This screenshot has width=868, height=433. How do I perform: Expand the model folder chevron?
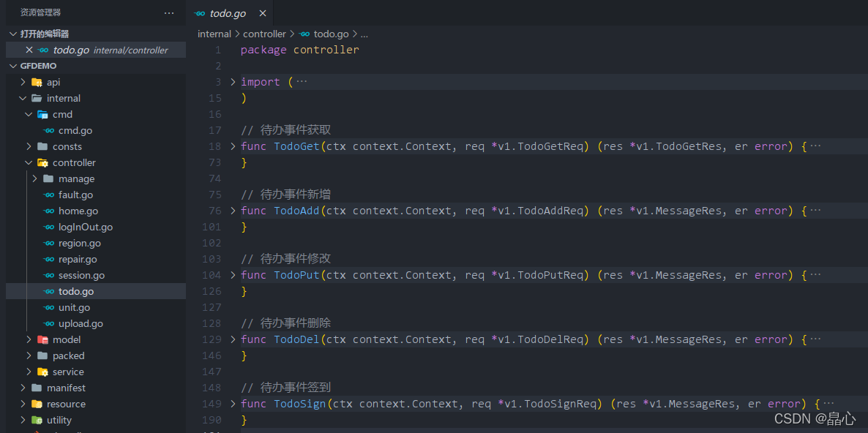tap(29, 339)
